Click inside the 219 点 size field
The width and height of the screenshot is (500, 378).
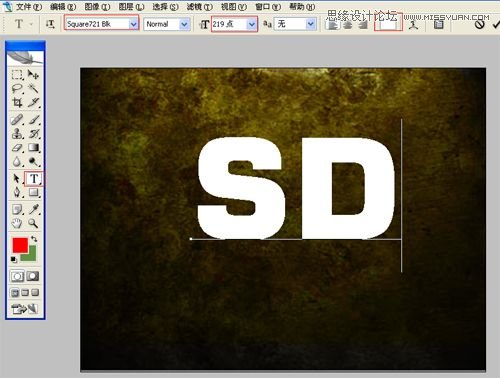click(x=230, y=24)
